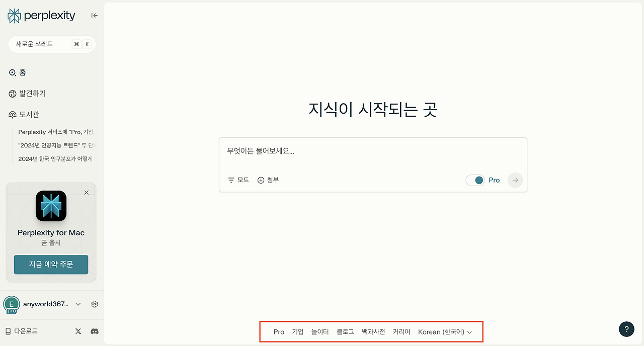Open 놀이터 footer link

(x=320, y=332)
